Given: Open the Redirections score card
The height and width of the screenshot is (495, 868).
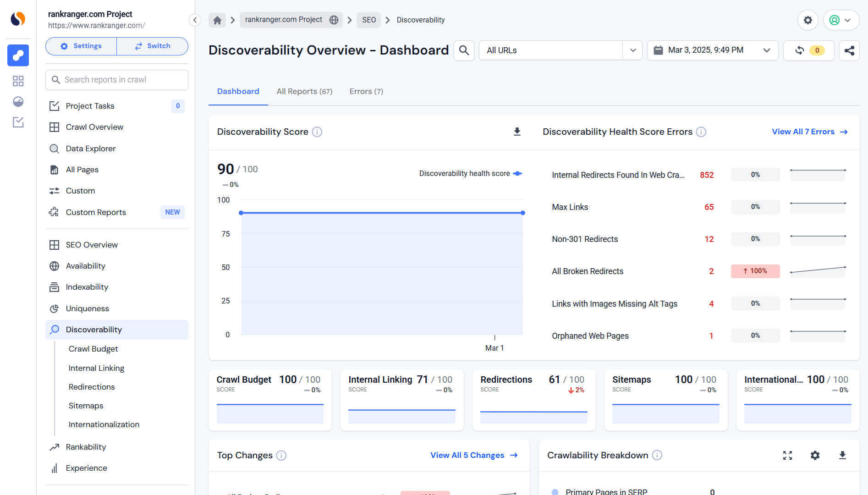Looking at the screenshot, I should tap(534, 400).
